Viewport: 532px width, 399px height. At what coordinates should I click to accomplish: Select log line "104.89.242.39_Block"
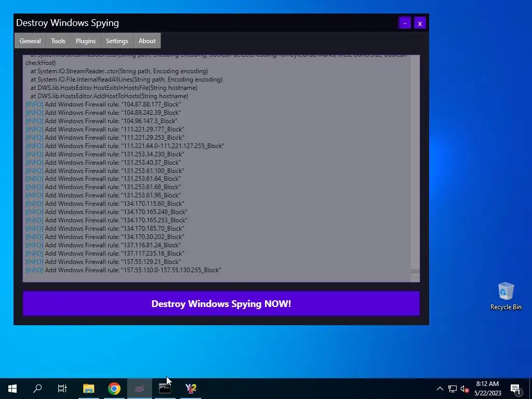pyautogui.click(x=103, y=113)
